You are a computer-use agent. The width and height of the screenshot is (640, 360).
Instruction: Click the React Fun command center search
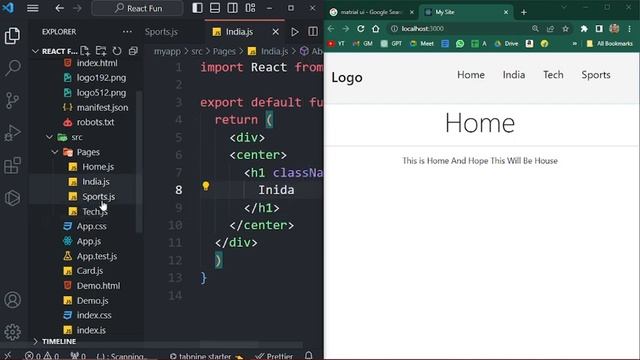(x=138, y=8)
